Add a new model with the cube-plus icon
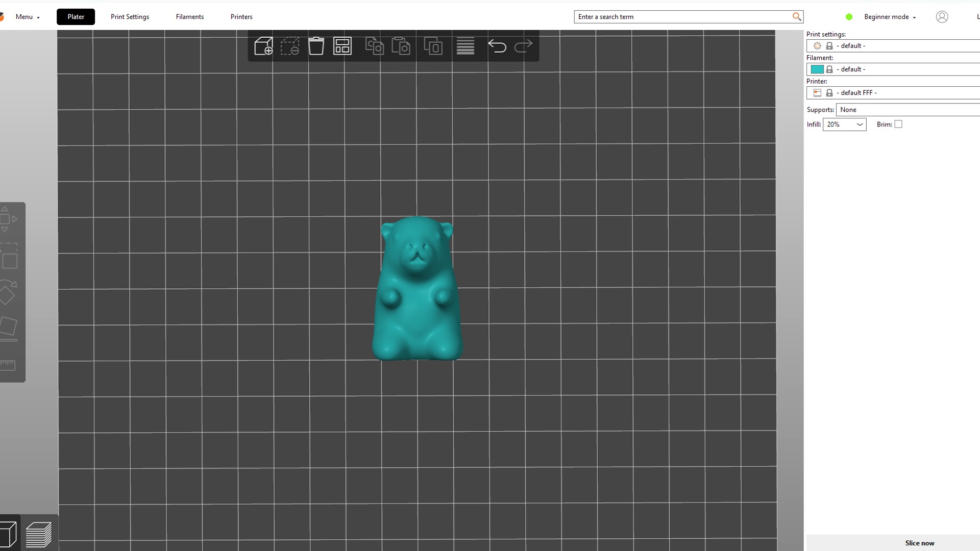980x551 pixels. coord(263,46)
